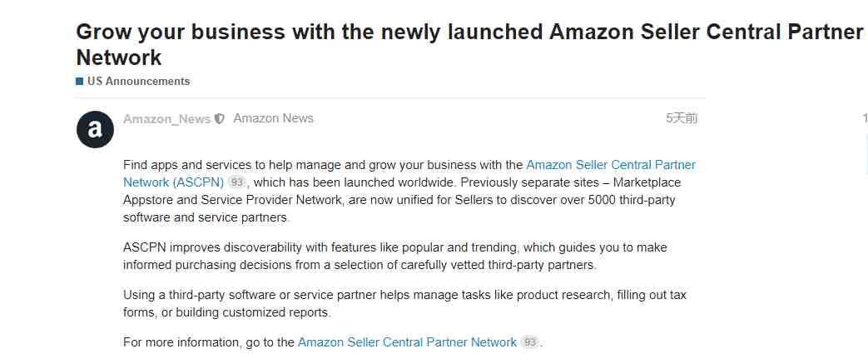Click the Amazon_News round avatar icon
Image resolution: width=868 pixels, height=364 pixels.
[95, 130]
